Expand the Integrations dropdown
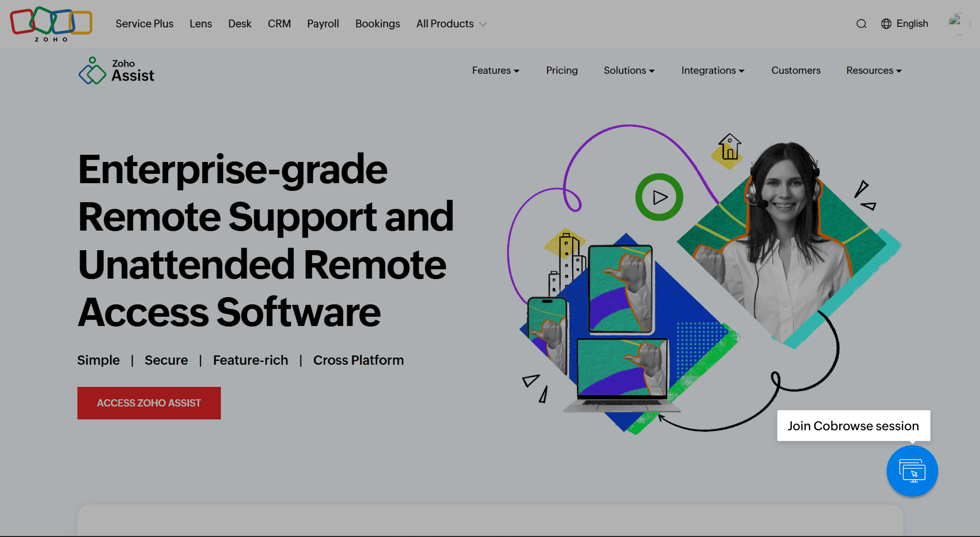This screenshot has height=537, width=980. [x=713, y=71]
